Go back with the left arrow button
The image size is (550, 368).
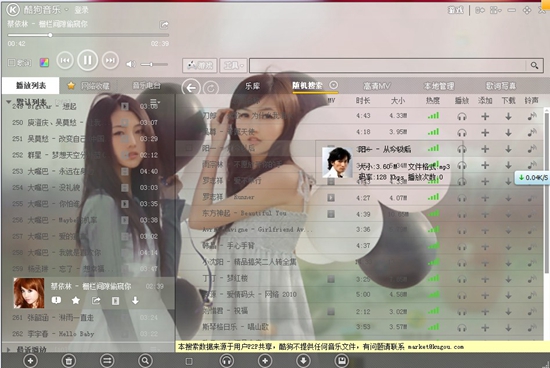pyautogui.click(x=191, y=88)
